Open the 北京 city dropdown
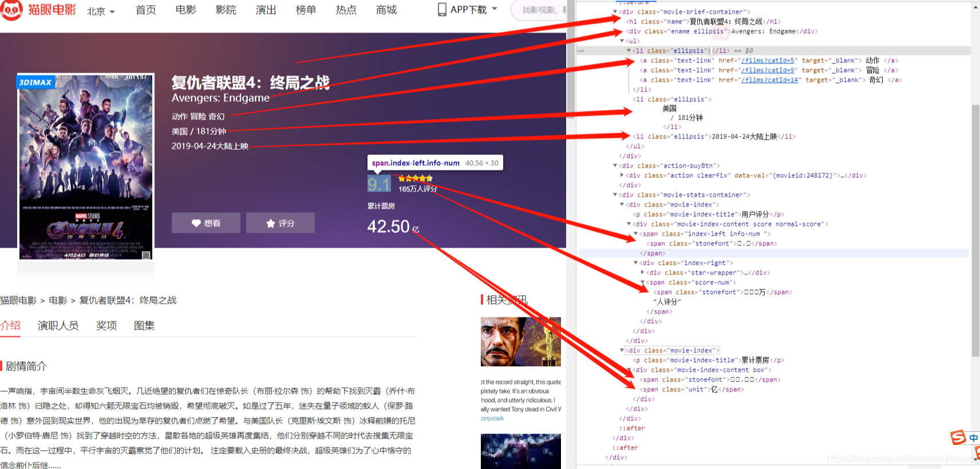This screenshot has height=469, width=980. click(101, 11)
